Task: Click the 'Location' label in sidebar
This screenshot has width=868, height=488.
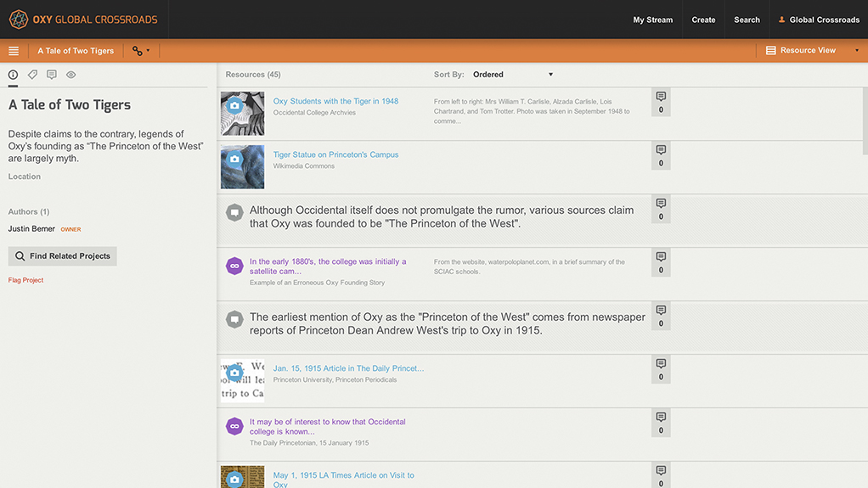Action: pyautogui.click(x=25, y=177)
